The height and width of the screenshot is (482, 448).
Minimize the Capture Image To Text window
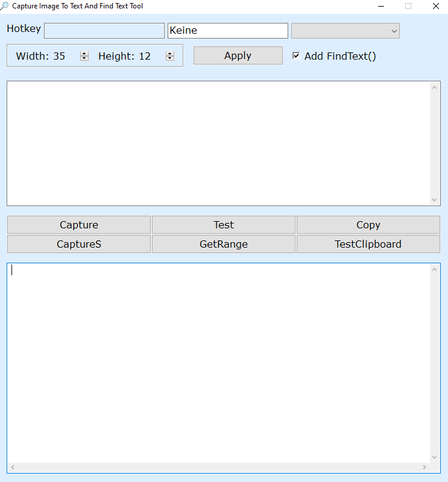point(381,6)
